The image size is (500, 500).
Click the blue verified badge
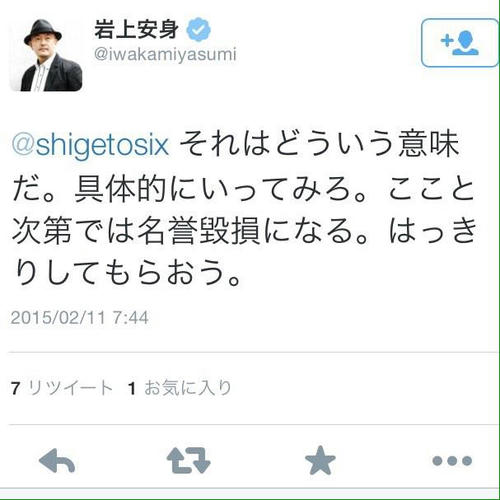[x=199, y=30]
